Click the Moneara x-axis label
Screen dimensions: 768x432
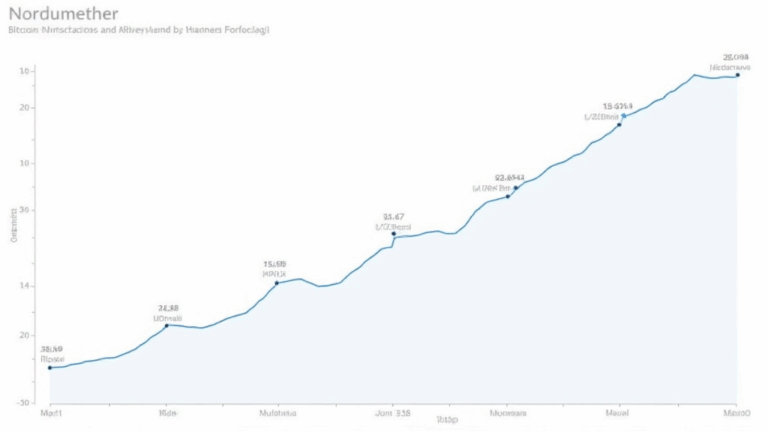[508, 411]
